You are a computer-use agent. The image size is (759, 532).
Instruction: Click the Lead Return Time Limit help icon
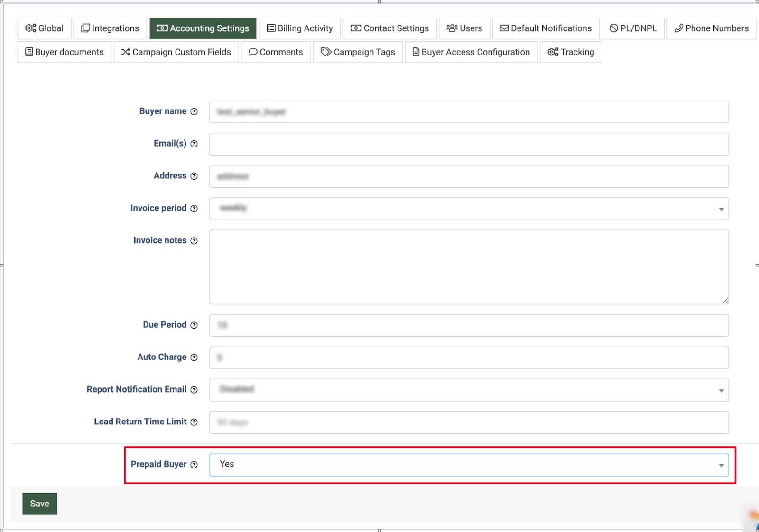194,422
